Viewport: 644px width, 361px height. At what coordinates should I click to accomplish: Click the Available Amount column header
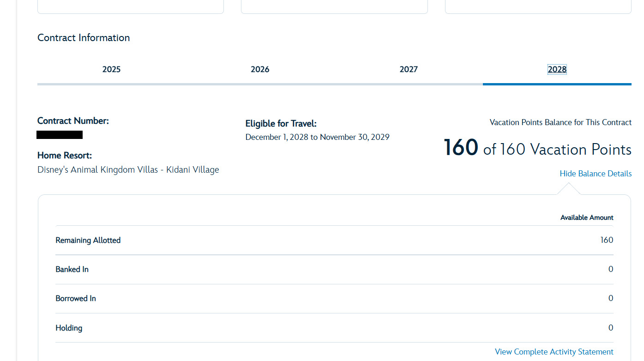click(x=587, y=217)
